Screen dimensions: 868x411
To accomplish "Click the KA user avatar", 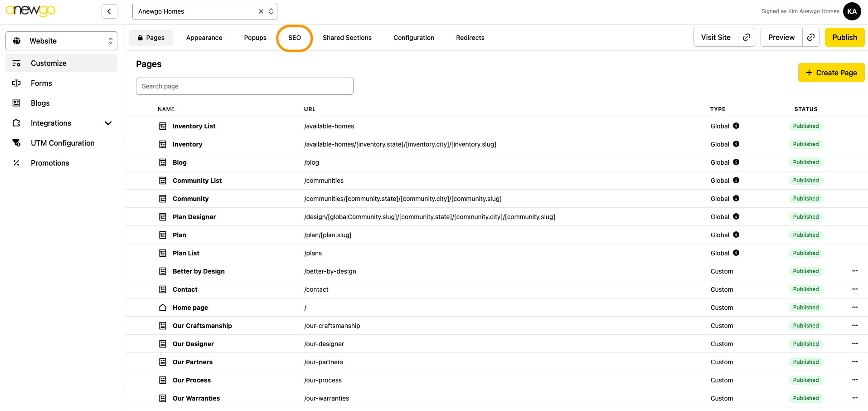I will coord(852,11).
